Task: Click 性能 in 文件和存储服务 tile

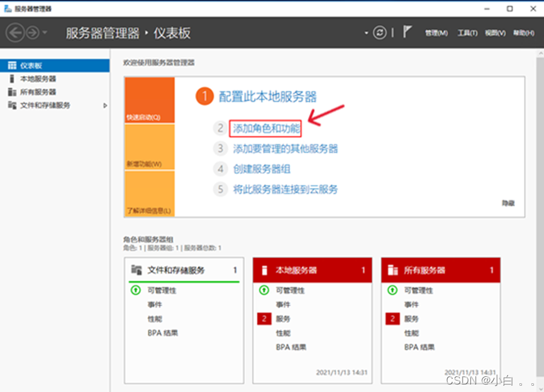Action: (155, 319)
